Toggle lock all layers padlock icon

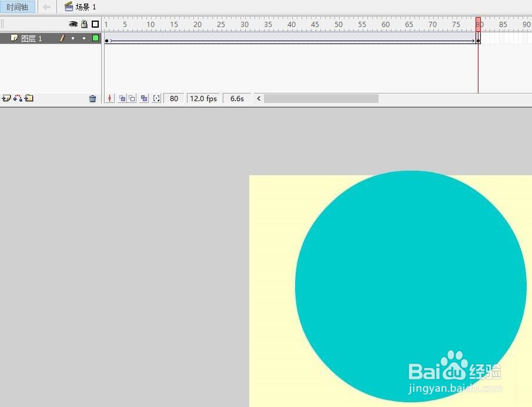(x=84, y=24)
